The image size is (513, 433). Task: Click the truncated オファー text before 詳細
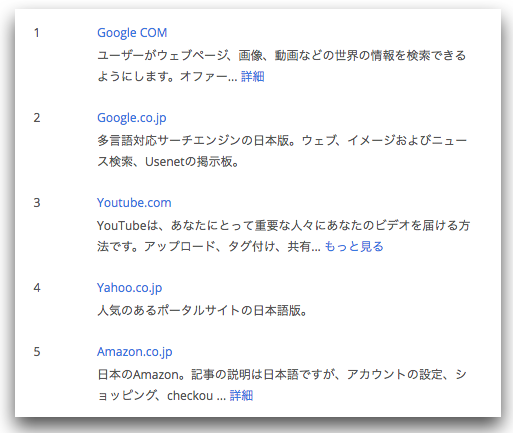pos(209,77)
